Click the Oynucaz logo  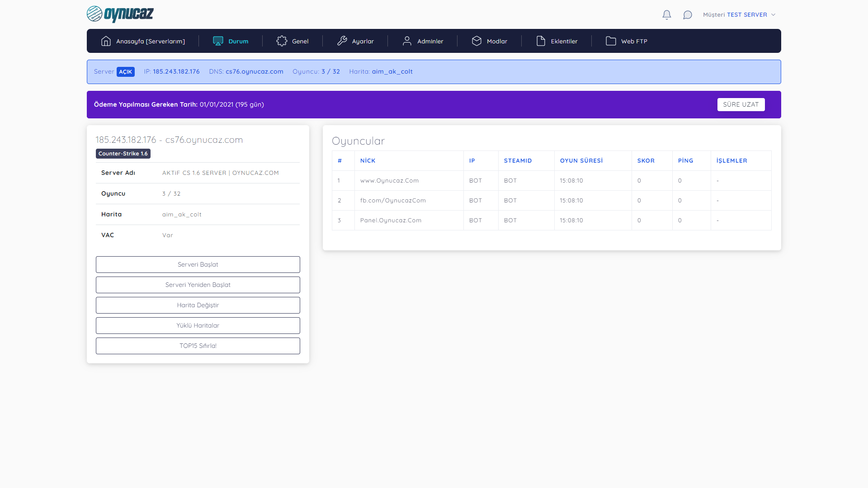tap(120, 14)
